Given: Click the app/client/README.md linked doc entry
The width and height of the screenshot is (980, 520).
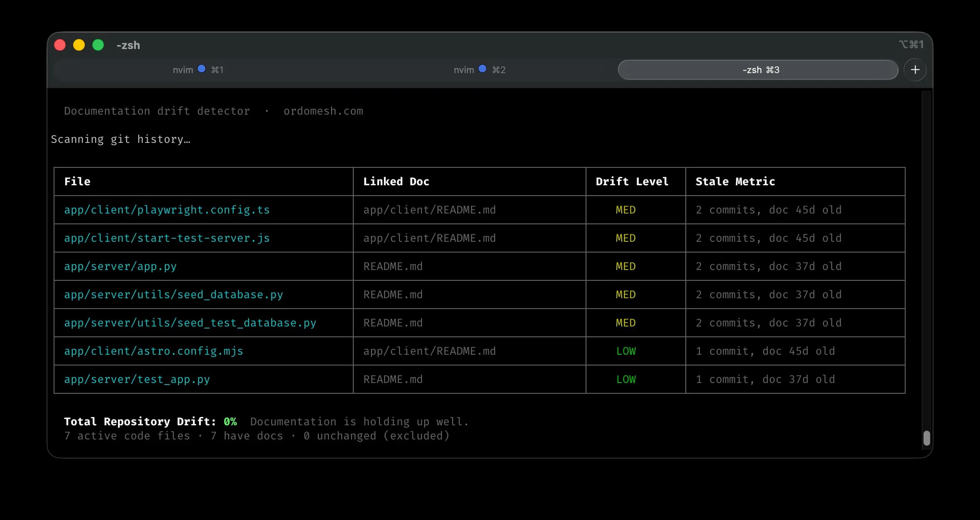Looking at the screenshot, I should click(429, 210).
